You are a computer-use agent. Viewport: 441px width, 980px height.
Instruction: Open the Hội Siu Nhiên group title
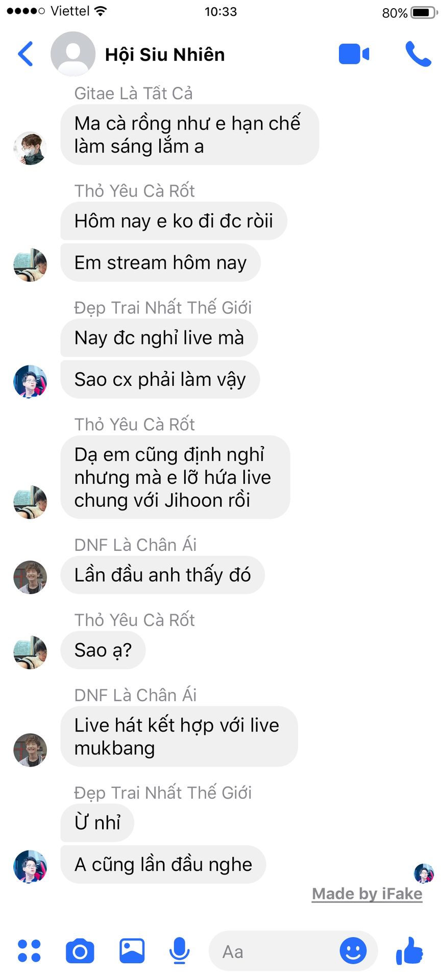(x=165, y=55)
